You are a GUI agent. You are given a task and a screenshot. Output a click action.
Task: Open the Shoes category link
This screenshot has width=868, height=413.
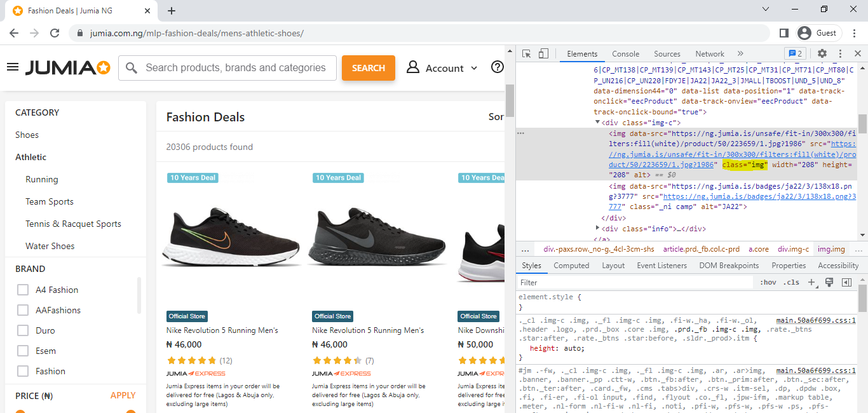(27, 135)
